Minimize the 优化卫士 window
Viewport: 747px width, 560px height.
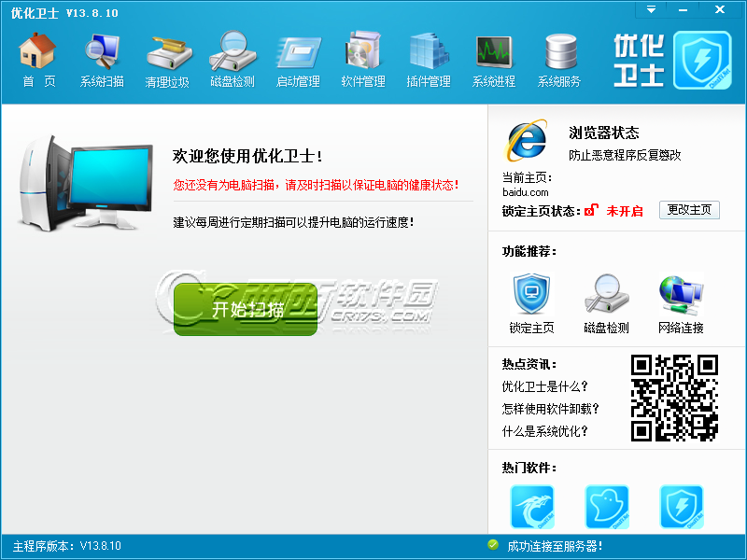[684, 9]
